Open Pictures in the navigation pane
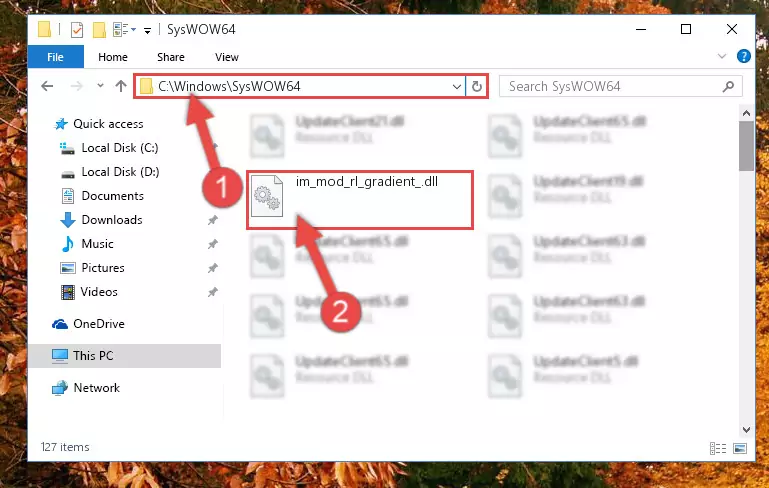 click(x=103, y=268)
